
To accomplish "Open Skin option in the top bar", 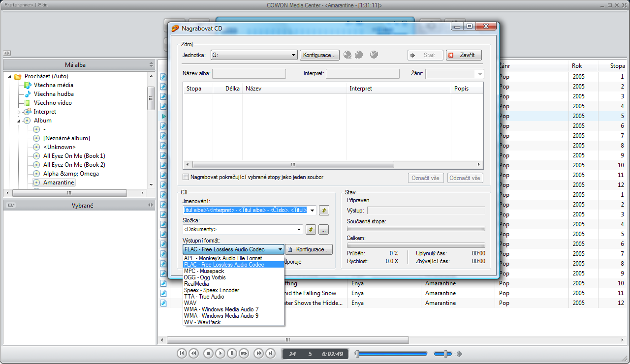I will pyautogui.click(x=43, y=5).
